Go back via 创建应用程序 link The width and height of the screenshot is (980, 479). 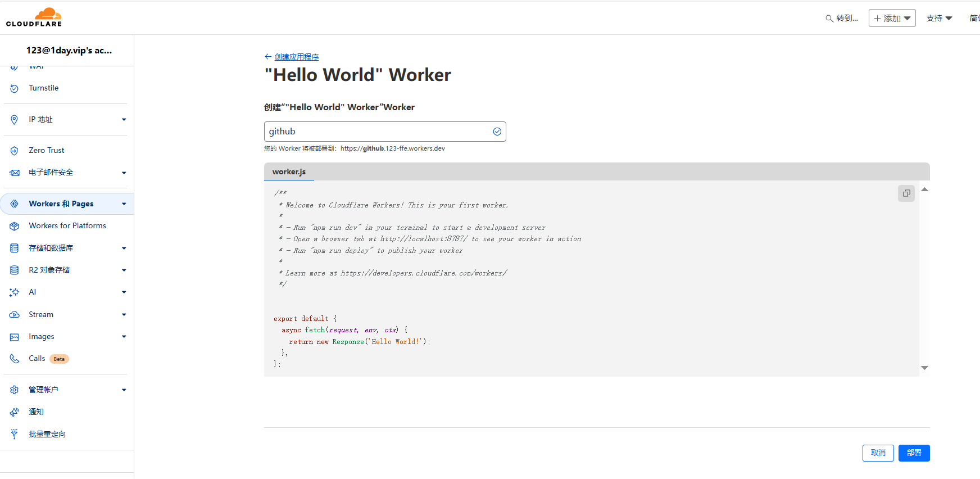(x=297, y=57)
